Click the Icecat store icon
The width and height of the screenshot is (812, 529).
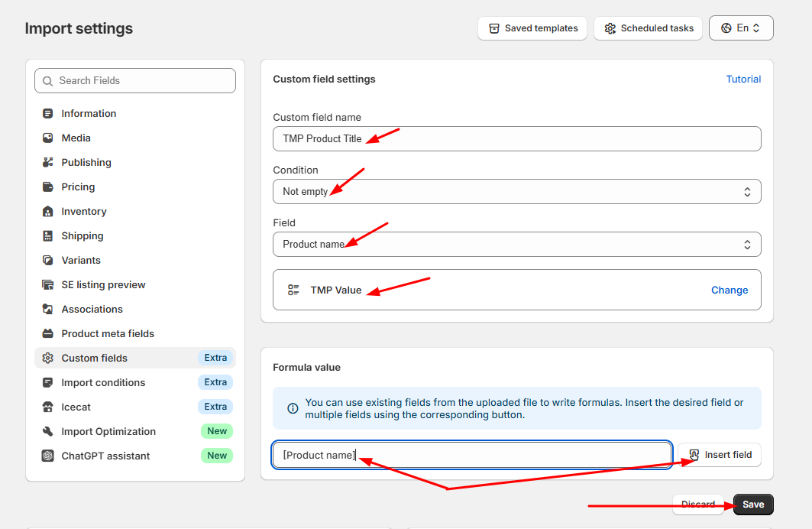(47, 407)
